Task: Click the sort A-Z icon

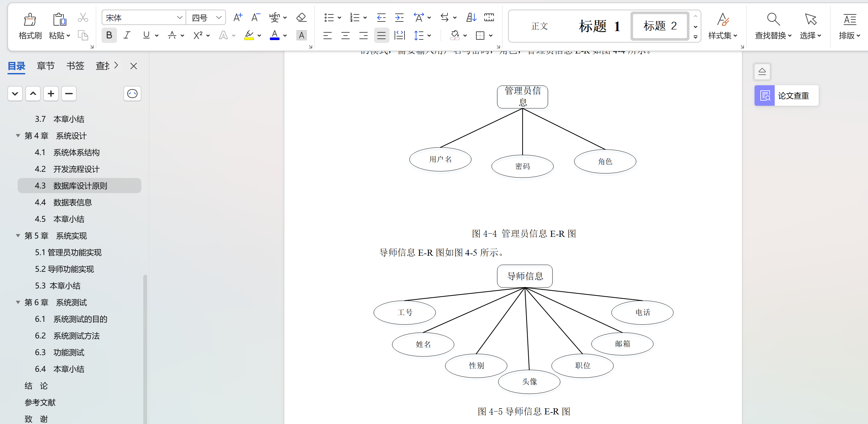Action: coord(471,17)
